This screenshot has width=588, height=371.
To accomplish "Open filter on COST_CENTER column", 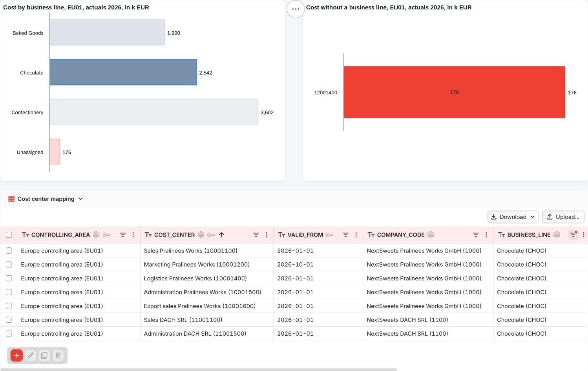I will pos(256,235).
